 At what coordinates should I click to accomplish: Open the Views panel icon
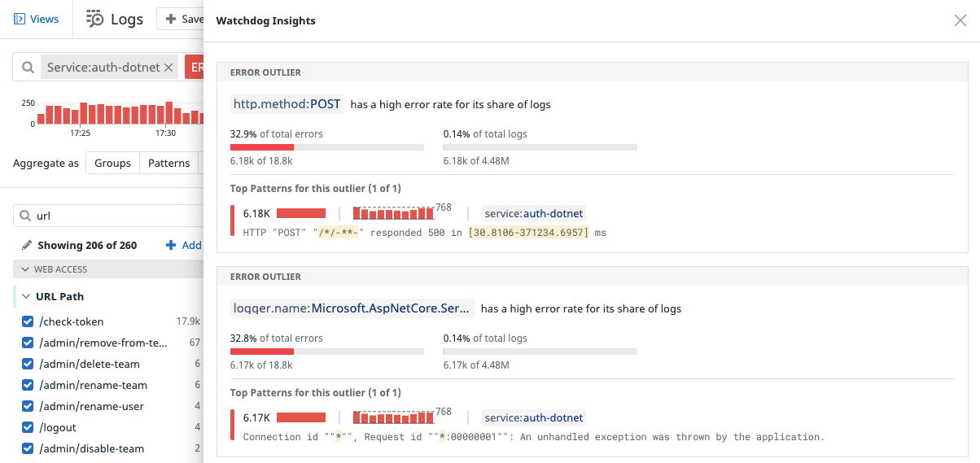tap(20, 19)
